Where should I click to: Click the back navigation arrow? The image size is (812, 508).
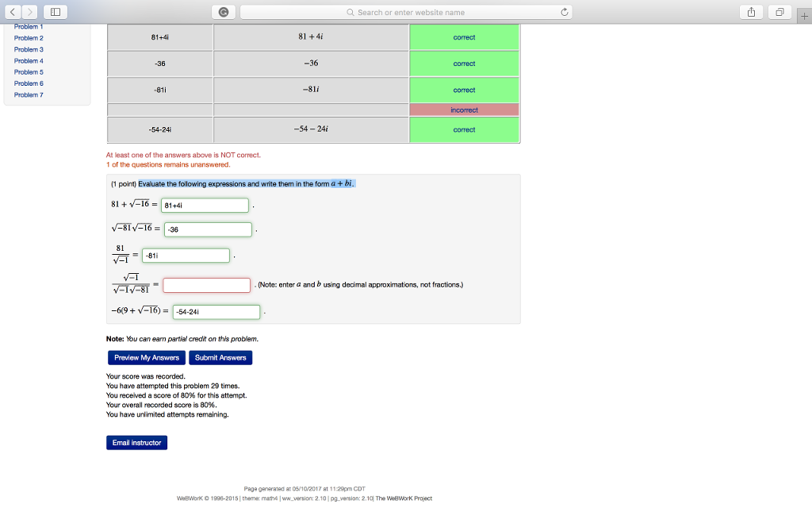(x=14, y=11)
